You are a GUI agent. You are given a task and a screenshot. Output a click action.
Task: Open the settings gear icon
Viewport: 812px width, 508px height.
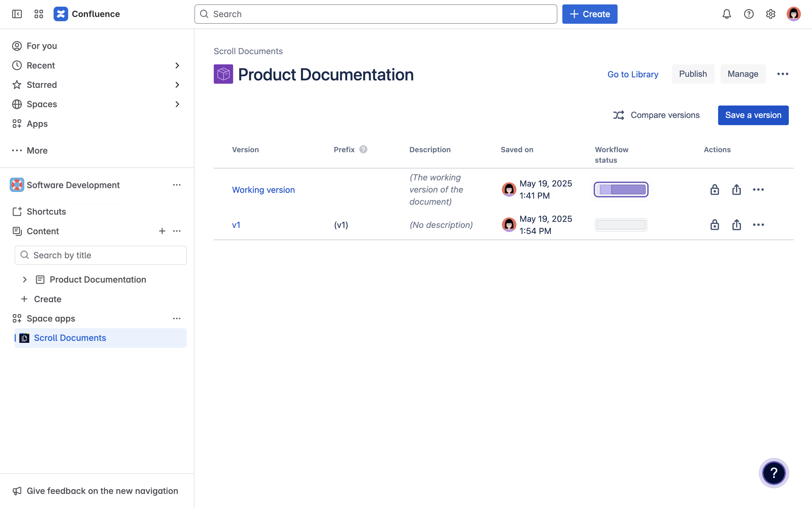[x=770, y=14]
